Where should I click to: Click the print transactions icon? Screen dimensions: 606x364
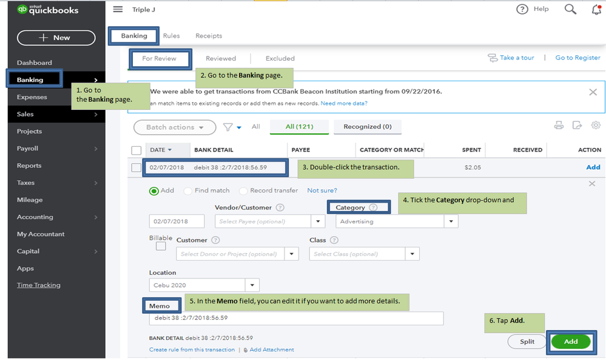coord(559,126)
